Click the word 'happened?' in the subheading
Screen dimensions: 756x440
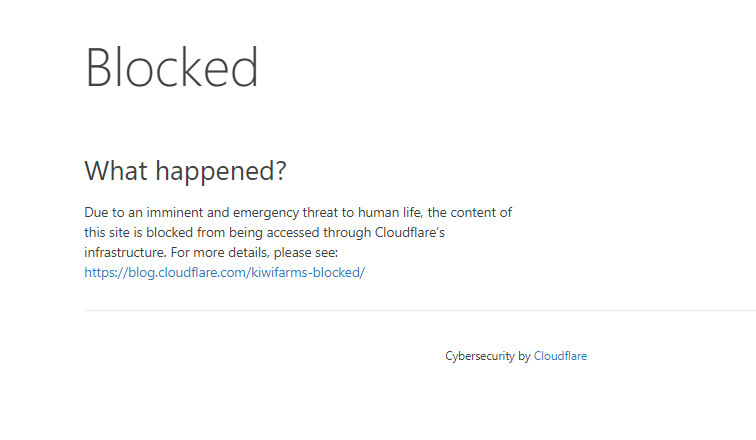tap(221, 172)
